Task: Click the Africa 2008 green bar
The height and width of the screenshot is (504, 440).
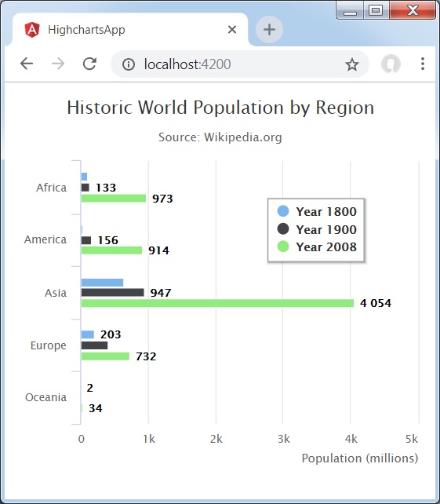Action: pos(114,198)
